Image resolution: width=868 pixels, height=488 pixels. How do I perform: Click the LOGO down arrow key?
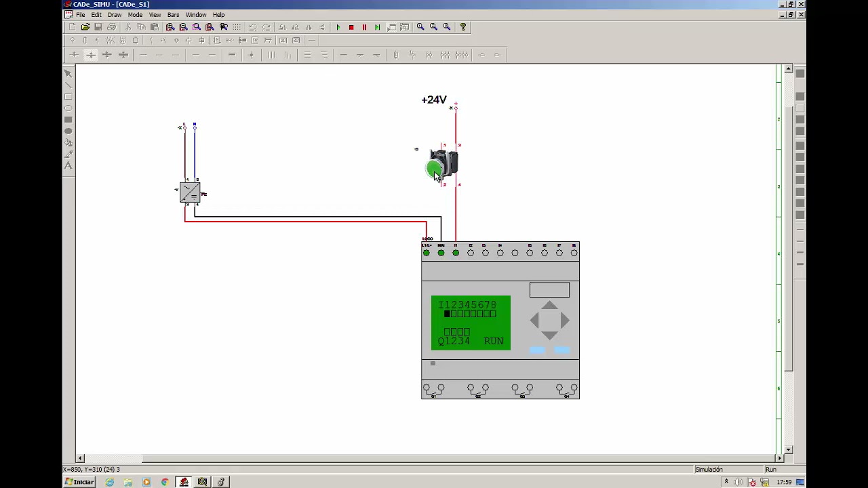[549, 335]
